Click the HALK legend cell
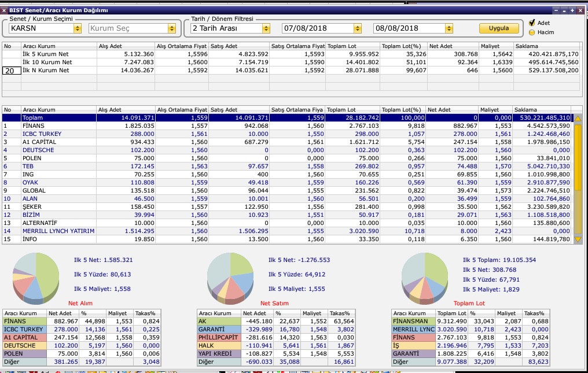Screen dimensions: 588x373 219,346
